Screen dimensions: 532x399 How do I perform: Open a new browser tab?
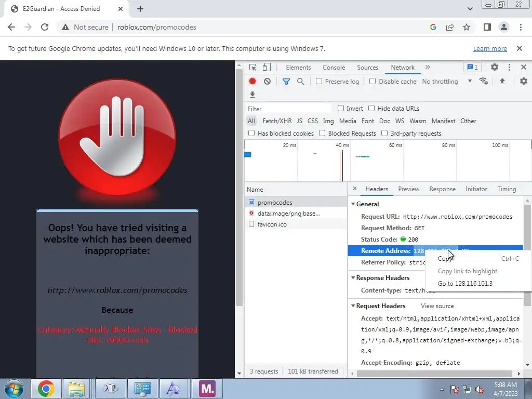pyautogui.click(x=140, y=9)
